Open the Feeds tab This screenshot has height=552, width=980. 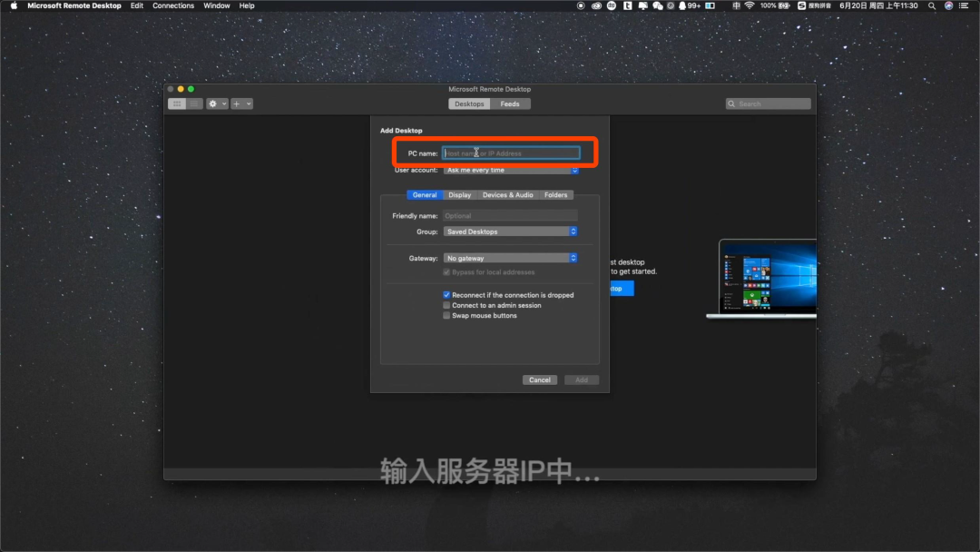tap(509, 103)
